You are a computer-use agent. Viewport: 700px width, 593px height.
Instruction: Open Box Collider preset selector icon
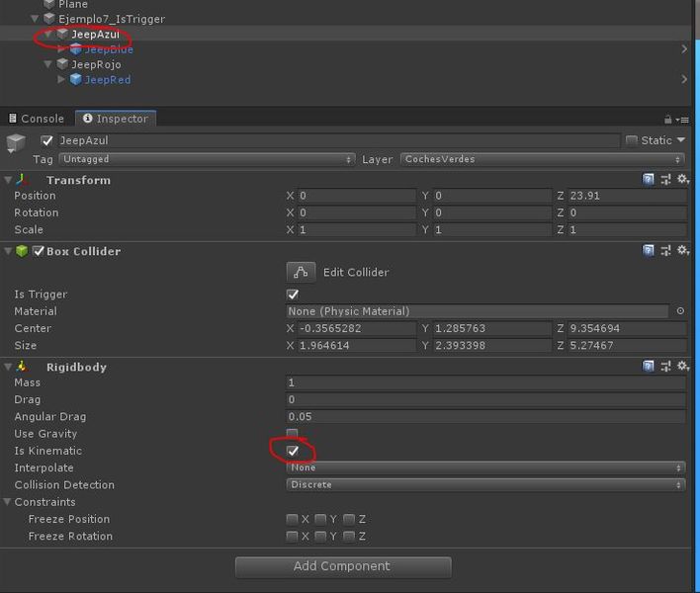(665, 250)
